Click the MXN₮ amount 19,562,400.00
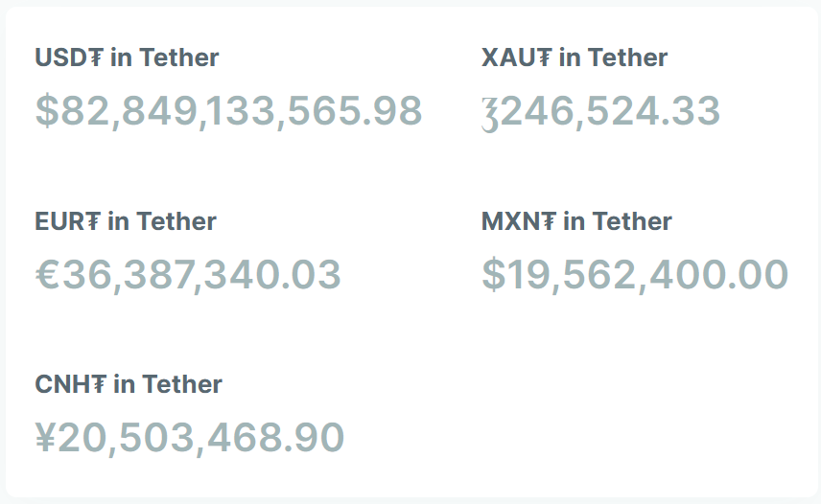Image resolution: width=821 pixels, height=504 pixels. (x=647, y=276)
